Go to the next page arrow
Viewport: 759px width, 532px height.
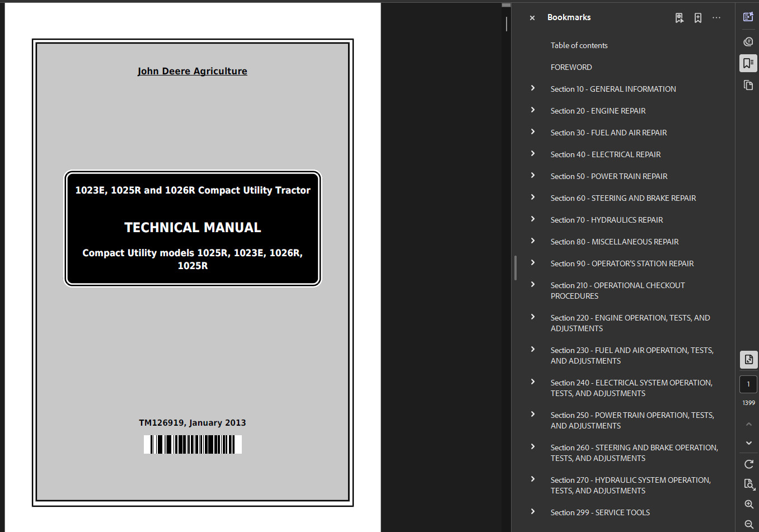749,443
